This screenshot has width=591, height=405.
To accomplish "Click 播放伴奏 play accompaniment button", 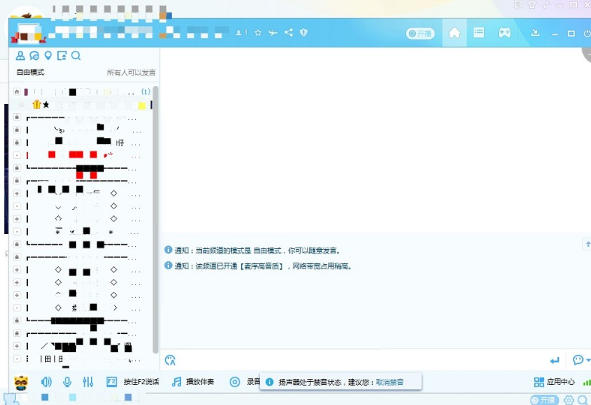I will tap(200, 382).
